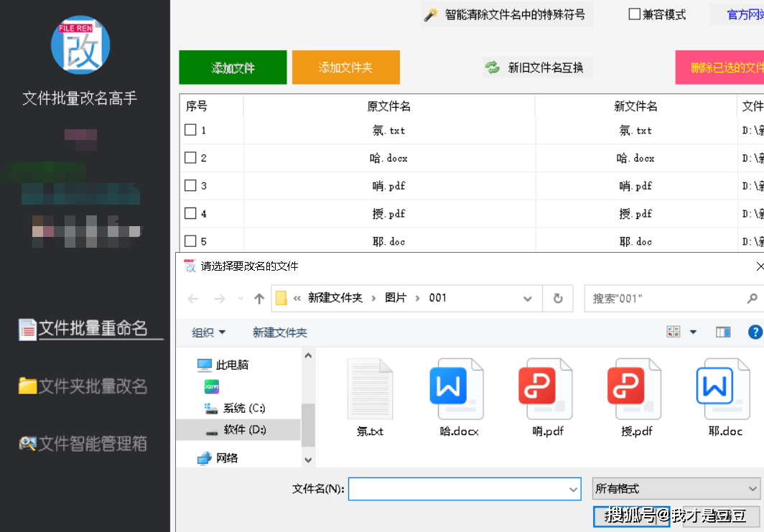
Task: Check row 4 checkbox for 授.pdf
Action: click(x=190, y=213)
